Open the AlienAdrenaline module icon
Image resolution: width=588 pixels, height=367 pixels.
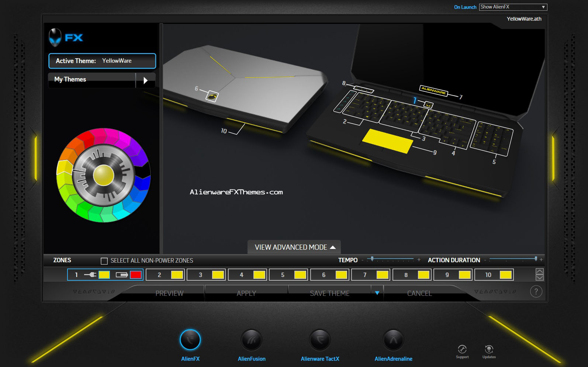393,340
